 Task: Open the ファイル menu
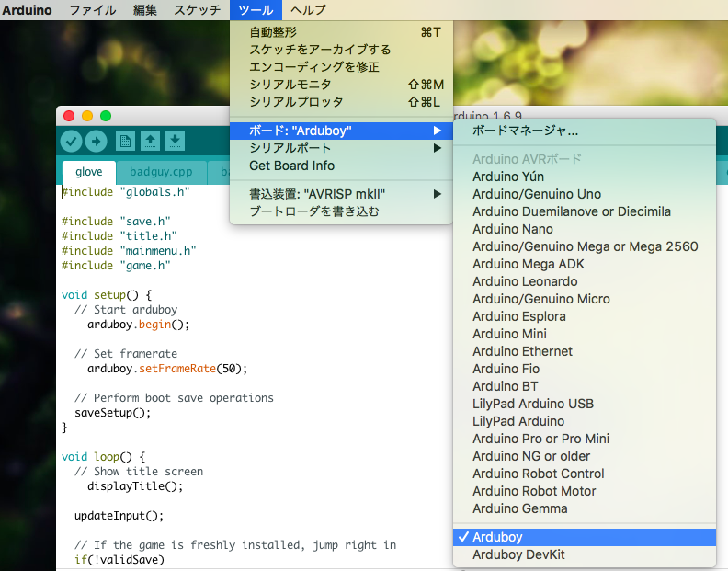(x=93, y=10)
